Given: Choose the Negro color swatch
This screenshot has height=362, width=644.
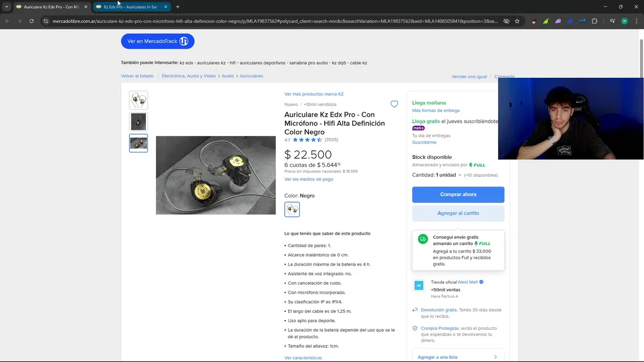Looking at the screenshot, I should (x=292, y=209).
